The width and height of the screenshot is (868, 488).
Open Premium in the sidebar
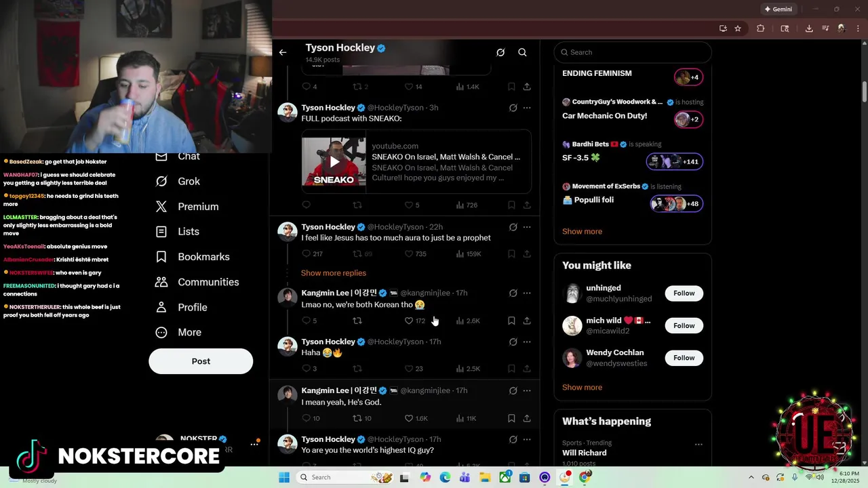click(x=187, y=206)
